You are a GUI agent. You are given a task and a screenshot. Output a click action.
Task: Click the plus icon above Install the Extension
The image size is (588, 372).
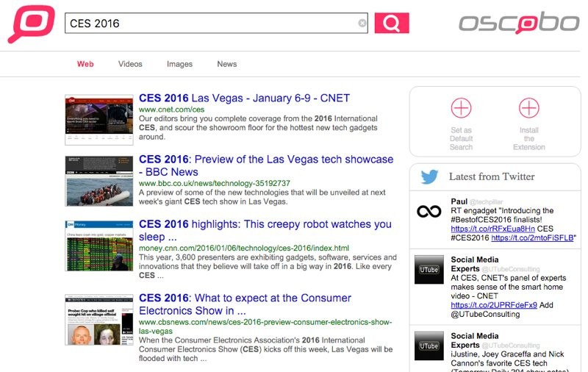click(x=528, y=109)
